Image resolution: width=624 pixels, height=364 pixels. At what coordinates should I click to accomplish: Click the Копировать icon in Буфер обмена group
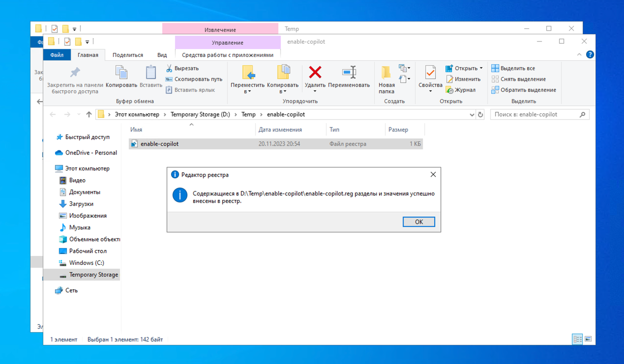coord(121,73)
